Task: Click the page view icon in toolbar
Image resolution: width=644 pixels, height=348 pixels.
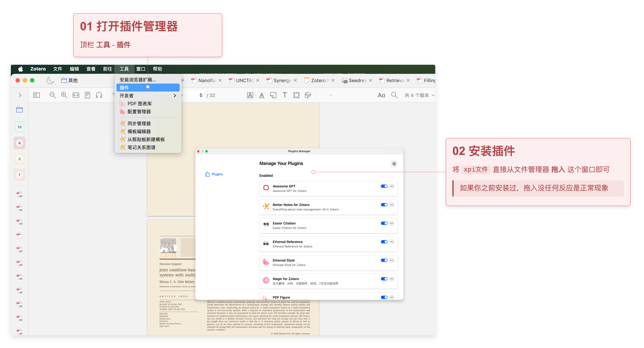Action: [x=88, y=95]
